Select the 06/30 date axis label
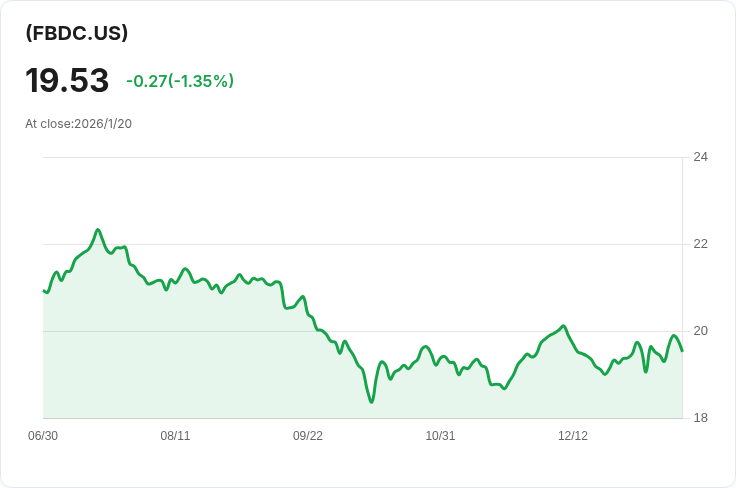This screenshot has height=488, width=736. [x=43, y=436]
